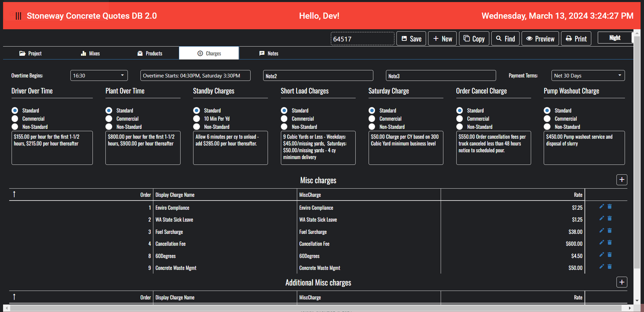Image resolution: width=644 pixels, height=312 pixels.
Task: Select Standard for Saturday Charge
Action: tap(372, 110)
